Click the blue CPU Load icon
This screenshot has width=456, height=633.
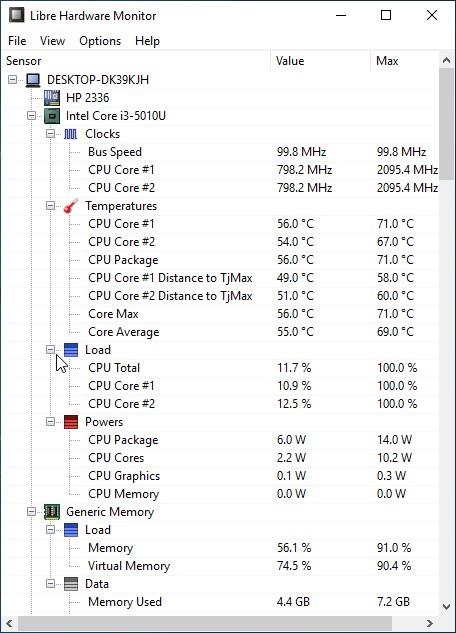(x=71, y=350)
